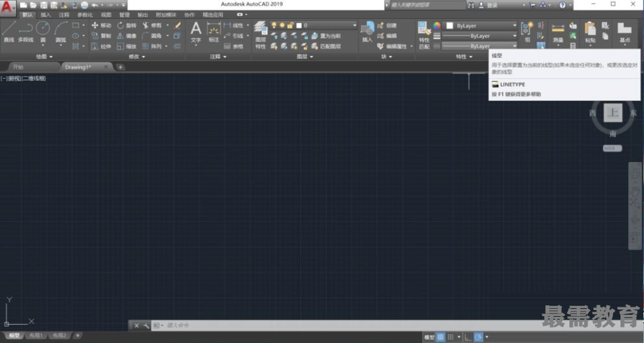Click Match Properties (特性匹配) icon
The height and width of the screenshot is (343, 644).
(x=424, y=35)
